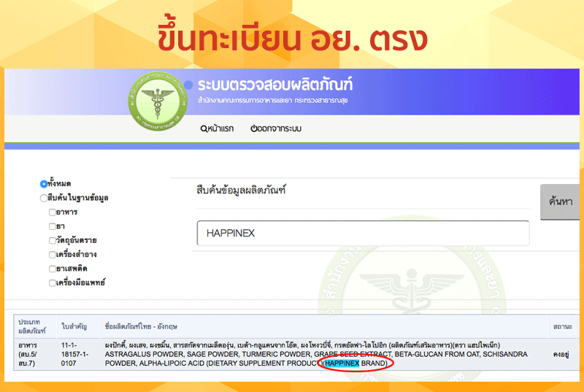Image resolution: width=584 pixels, height=392 pixels.
Task: Click the magnifier icon beside หน้าแรก
Action: (204, 128)
